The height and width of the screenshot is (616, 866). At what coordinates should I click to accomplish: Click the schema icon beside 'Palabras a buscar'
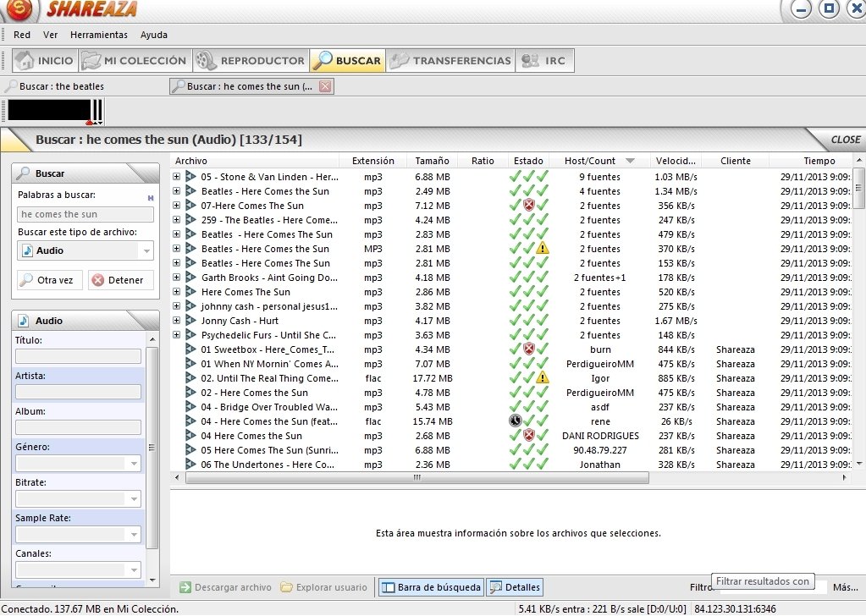tap(150, 197)
